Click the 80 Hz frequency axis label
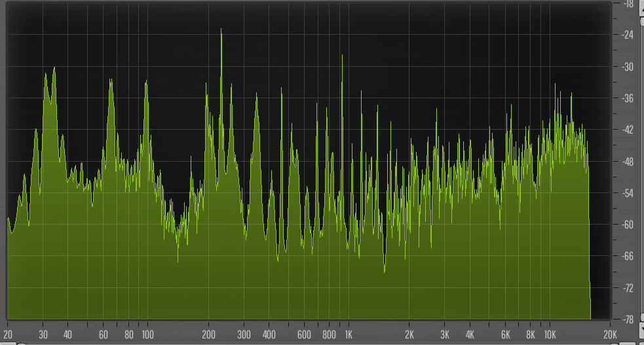 coord(129,335)
